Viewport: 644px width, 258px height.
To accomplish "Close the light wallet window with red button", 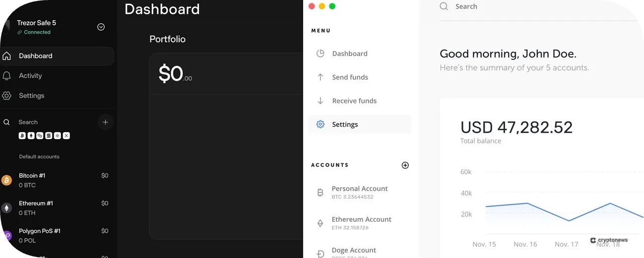I will 312,6.
